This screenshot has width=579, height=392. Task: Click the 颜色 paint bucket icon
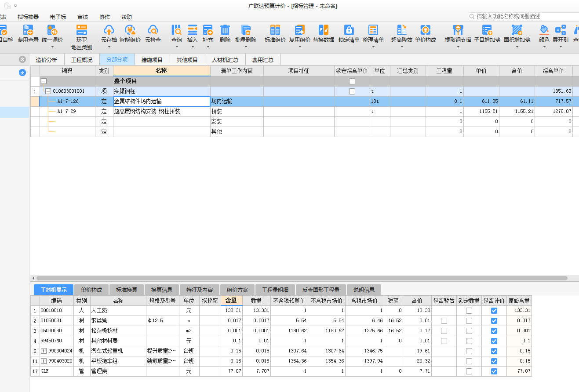click(x=544, y=30)
